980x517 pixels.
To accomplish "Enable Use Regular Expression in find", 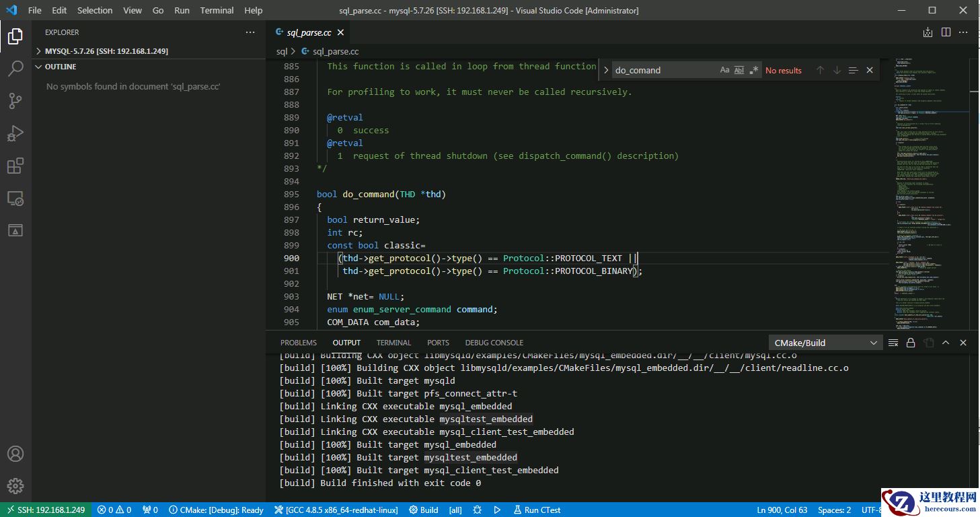I will (x=754, y=70).
